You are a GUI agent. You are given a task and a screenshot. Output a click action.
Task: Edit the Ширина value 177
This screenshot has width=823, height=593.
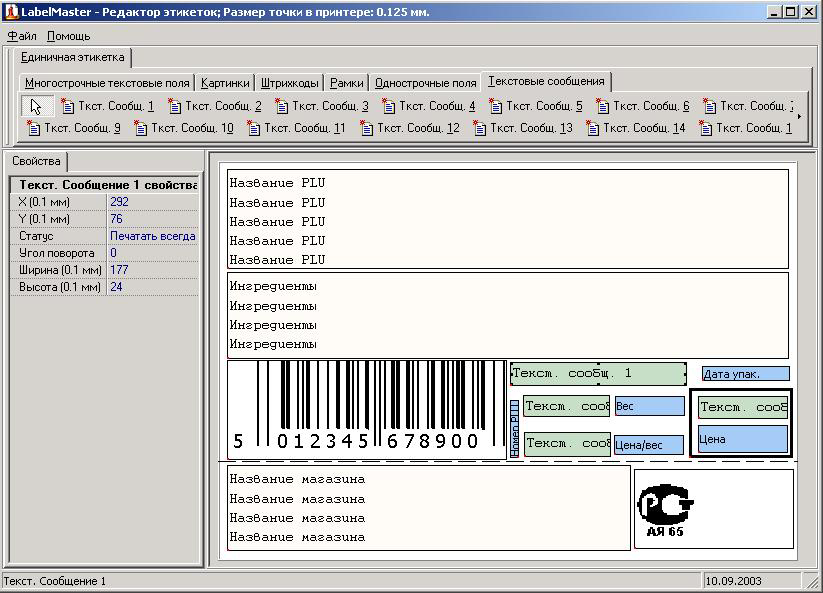pyautogui.click(x=153, y=270)
